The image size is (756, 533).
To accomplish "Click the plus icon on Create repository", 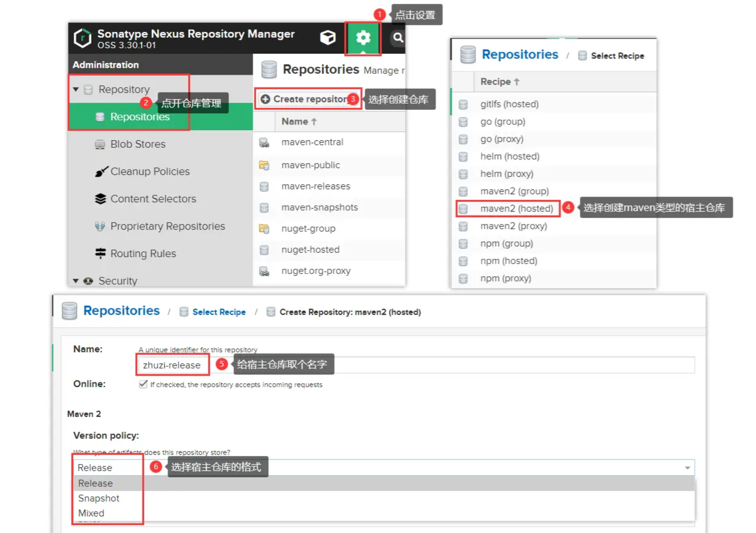I will [265, 99].
